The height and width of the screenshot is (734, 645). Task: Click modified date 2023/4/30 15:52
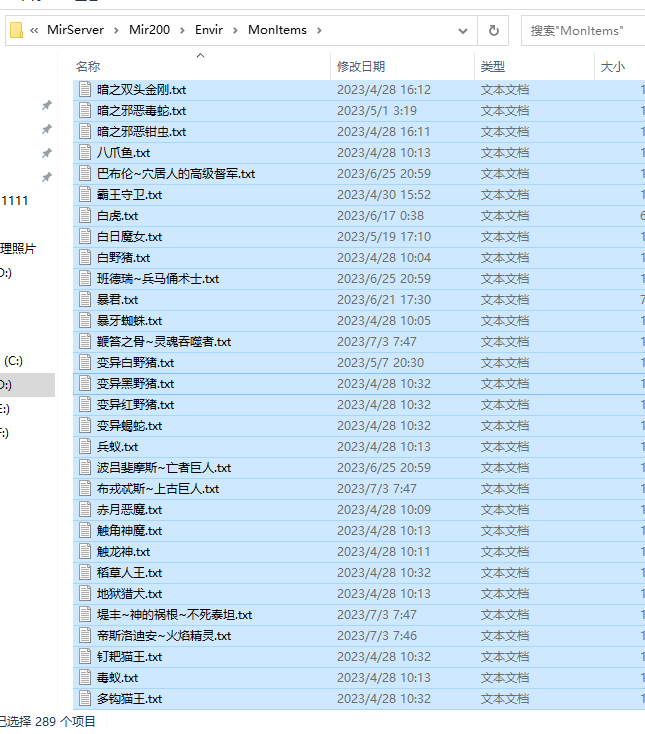pos(384,194)
